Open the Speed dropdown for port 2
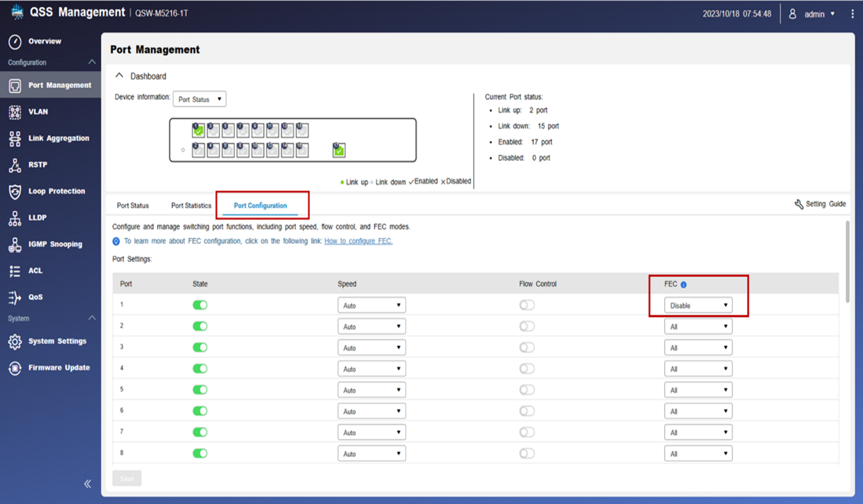Image resolution: width=863 pixels, height=504 pixels. [x=371, y=327]
